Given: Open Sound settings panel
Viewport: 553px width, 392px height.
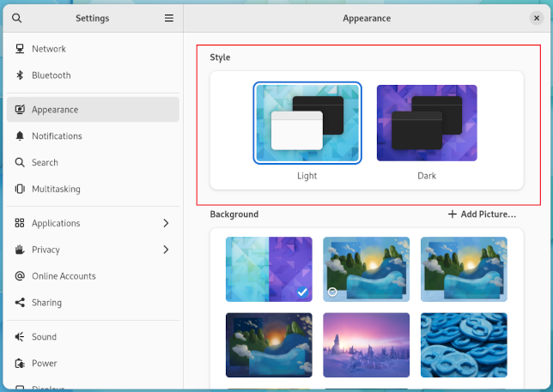Looking at the screenshot, I should pos(93,337).
